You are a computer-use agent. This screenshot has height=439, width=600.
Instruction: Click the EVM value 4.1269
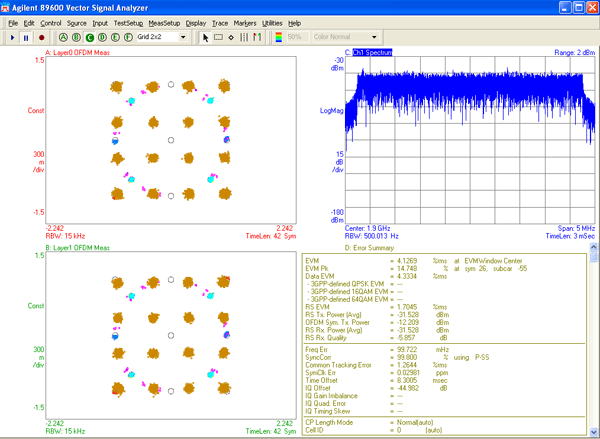[407, 261]
